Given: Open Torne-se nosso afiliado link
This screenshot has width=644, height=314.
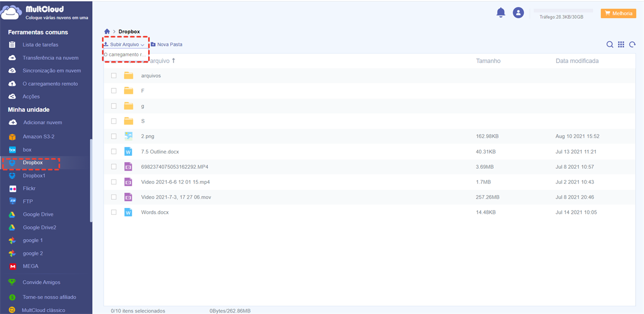Looking at the screenshot, I should (49, 297).
